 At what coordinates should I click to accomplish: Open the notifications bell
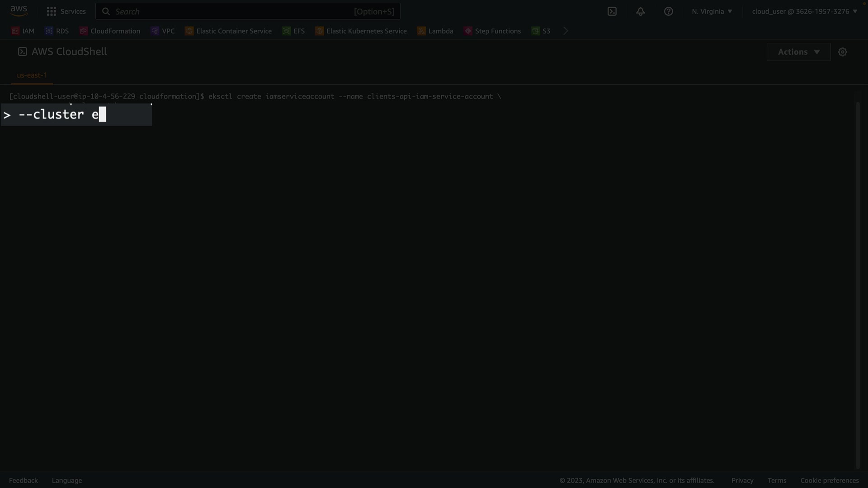coord(640,11)
